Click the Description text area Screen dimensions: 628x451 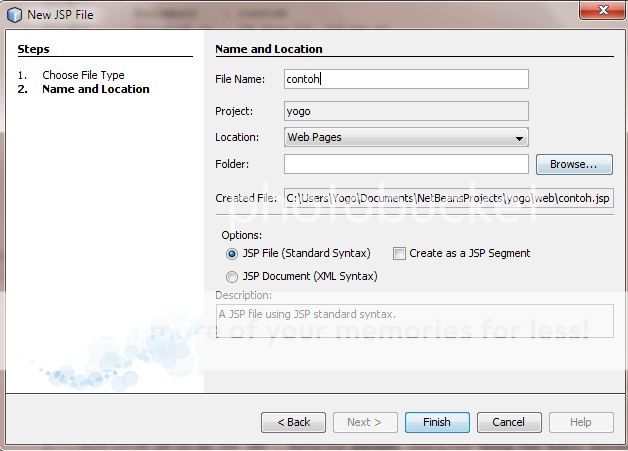(414, 321)
